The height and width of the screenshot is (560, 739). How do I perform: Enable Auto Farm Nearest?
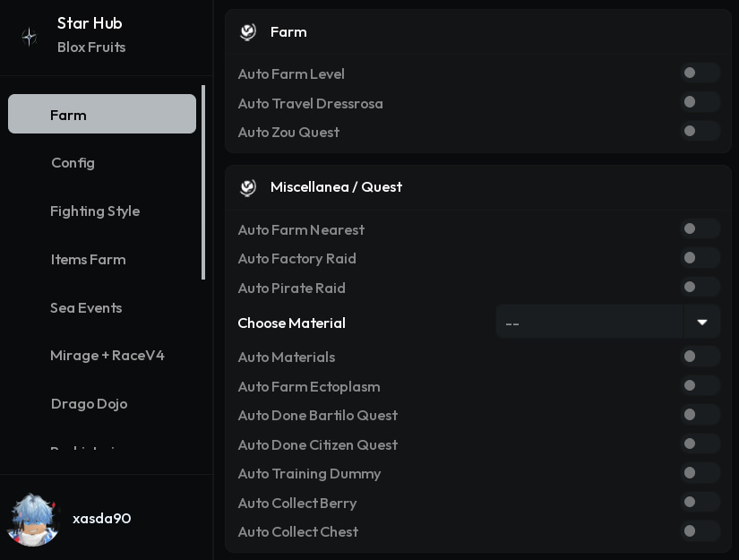pos(700,229)
